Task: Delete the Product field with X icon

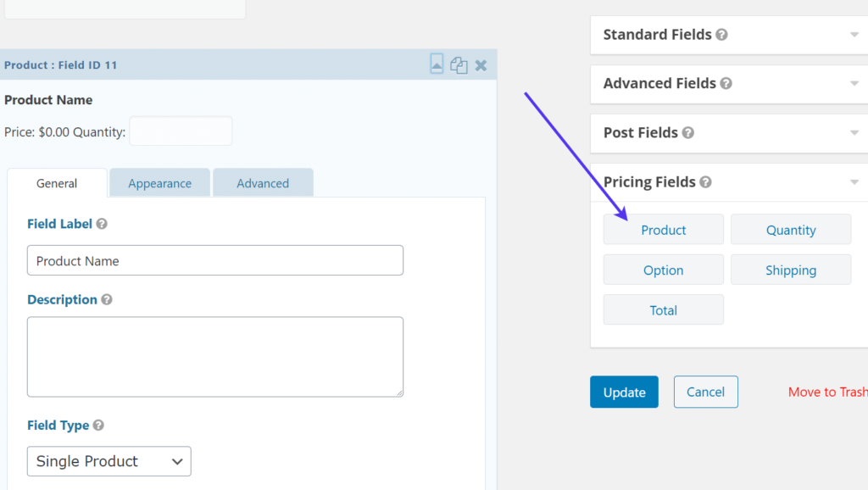Action: [x=481, y=65]
